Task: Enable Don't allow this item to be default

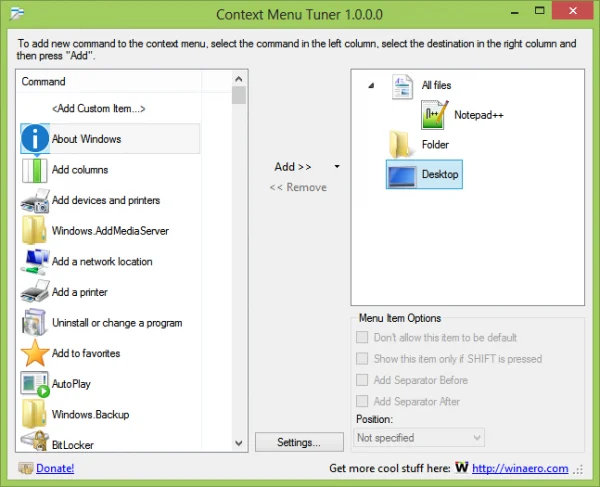Action: (362, 337)
